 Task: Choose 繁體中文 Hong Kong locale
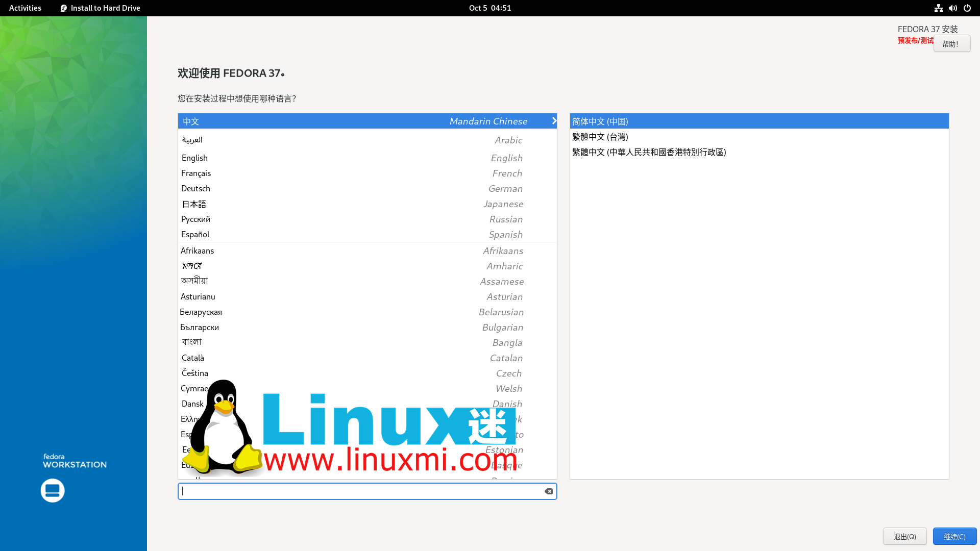(759, 152)
